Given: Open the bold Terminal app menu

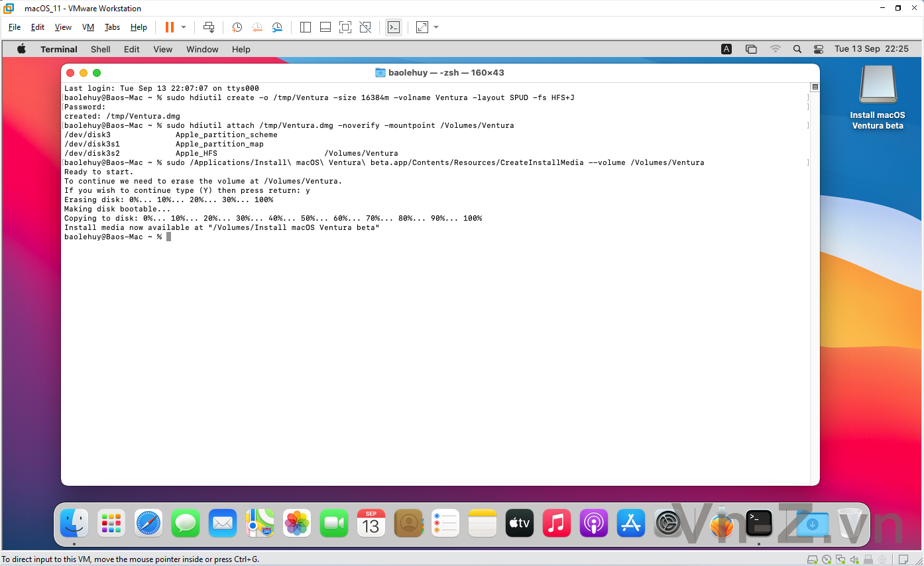Looking at the screenshot, I should click(x=59, y=49).
